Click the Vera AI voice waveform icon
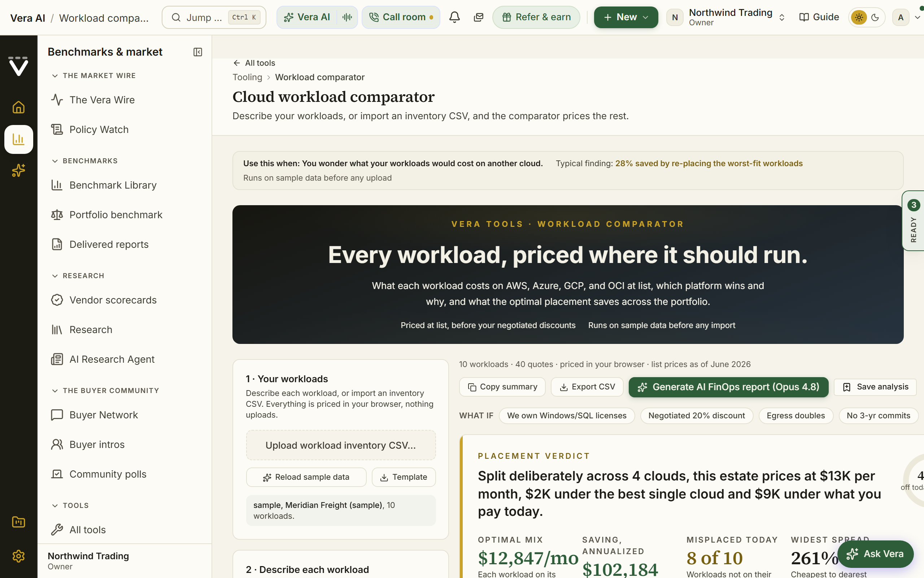The width and height of the screenshot is (924, 578). click(x=347, y=17)
